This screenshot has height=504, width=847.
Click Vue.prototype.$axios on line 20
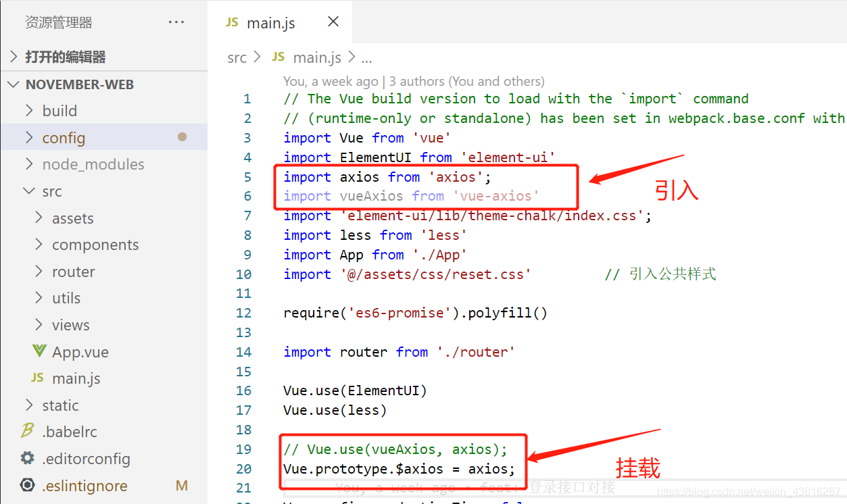click(364, 469)
